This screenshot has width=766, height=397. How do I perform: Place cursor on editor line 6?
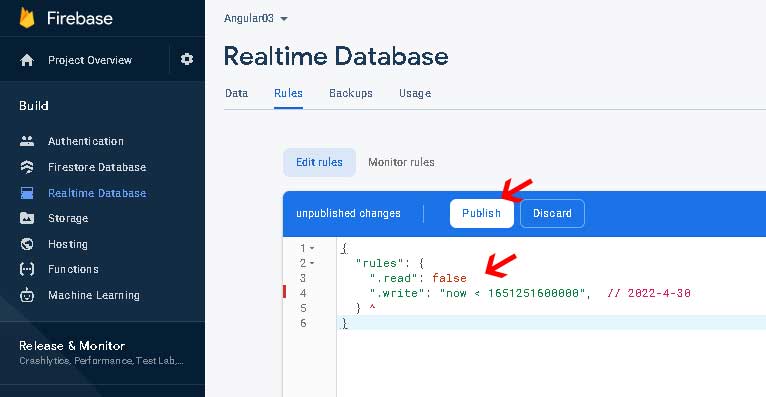coord(551,323)
